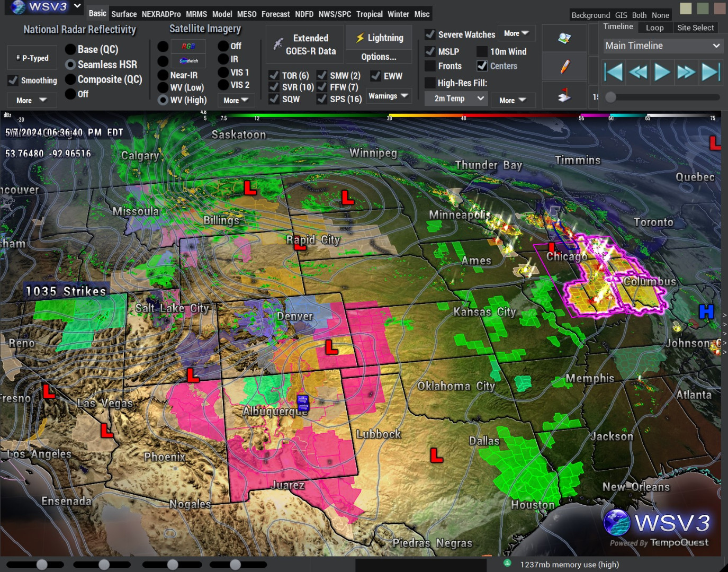Image resolution: width=728 pixels, height=572 pixels.
Task: Enable the Fronts checkbox
Action: click(430, 66)
